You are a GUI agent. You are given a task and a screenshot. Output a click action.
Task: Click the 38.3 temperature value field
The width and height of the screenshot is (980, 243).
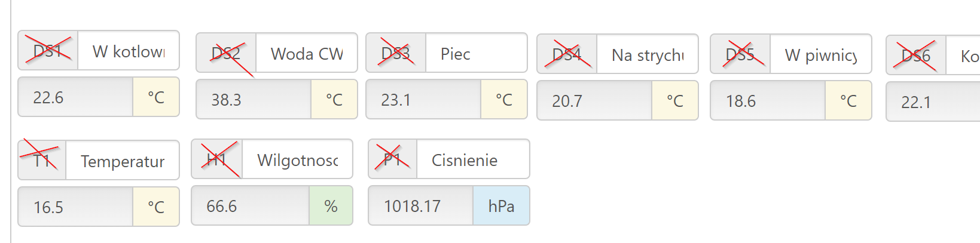click(254, 100)
